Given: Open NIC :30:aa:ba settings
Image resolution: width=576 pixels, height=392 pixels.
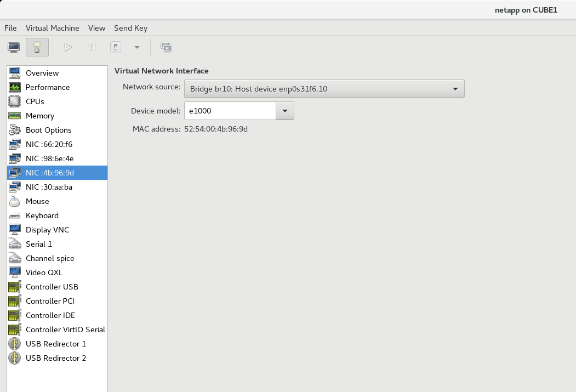Looking at the screenshot, I should click(49, 187).
